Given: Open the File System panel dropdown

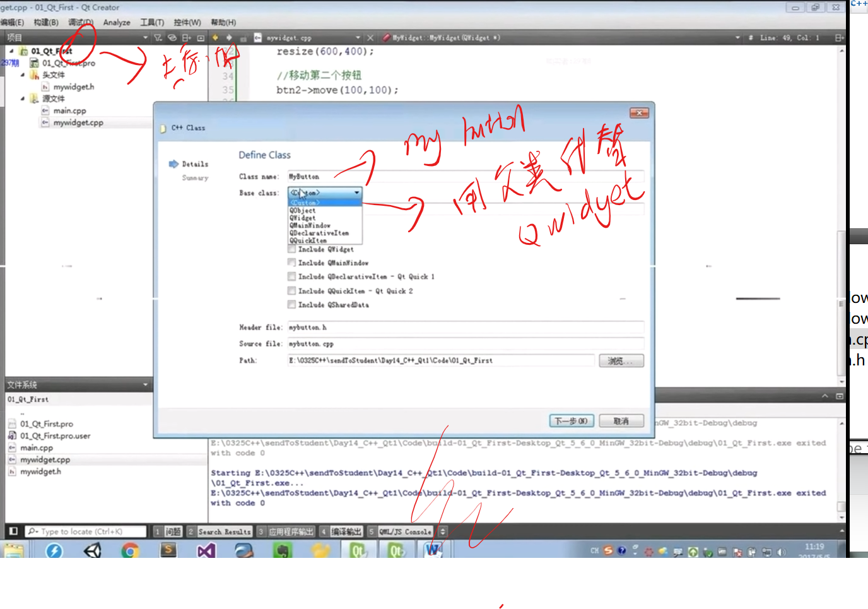Looking at the screenshot, I should click(x=145, y=384).
